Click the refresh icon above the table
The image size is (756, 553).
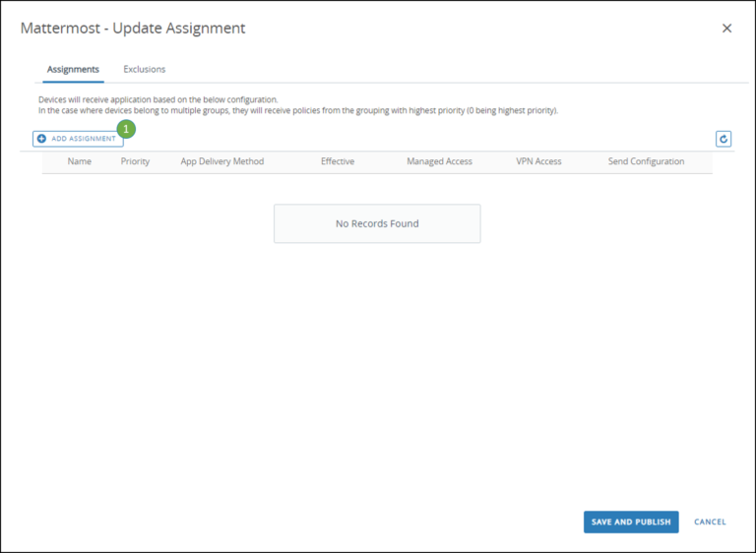pos(724,139)
